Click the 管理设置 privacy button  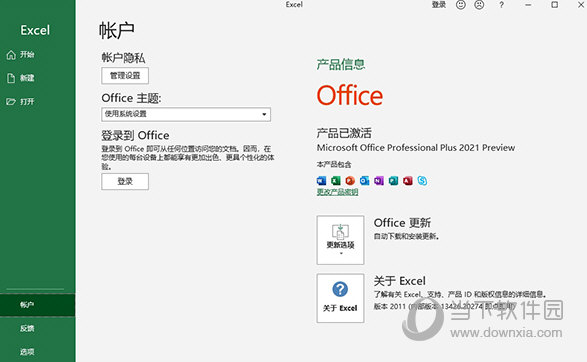tap(125, 76)
